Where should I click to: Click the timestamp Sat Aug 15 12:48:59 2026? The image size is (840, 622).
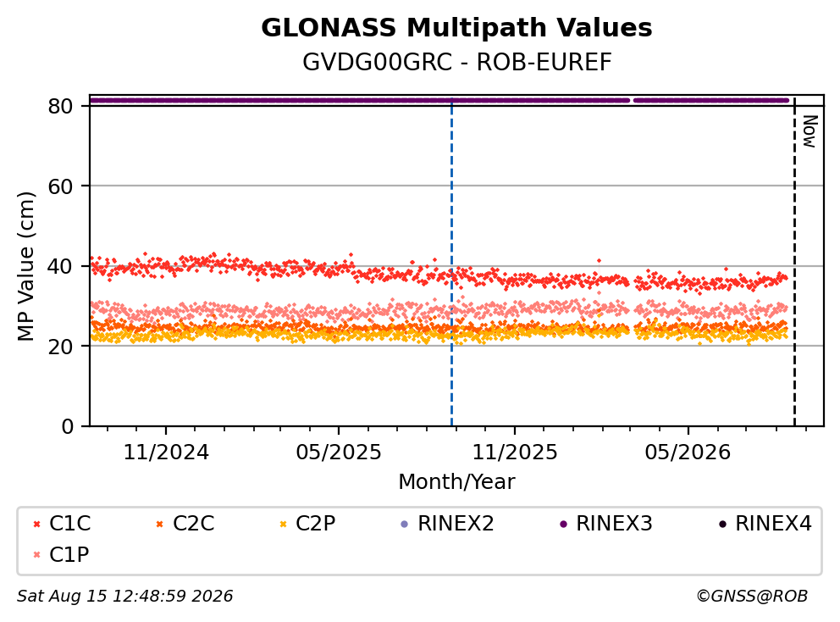click(124, 597)
